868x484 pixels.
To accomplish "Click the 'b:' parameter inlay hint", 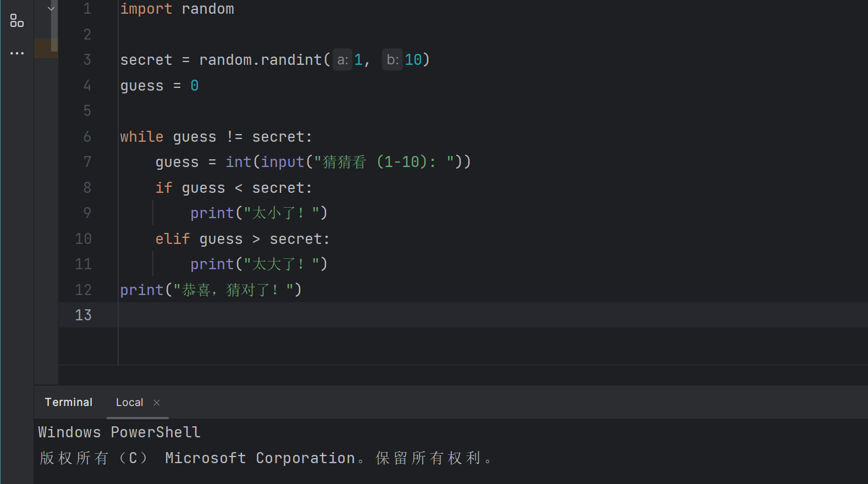I will click(392, 60).
